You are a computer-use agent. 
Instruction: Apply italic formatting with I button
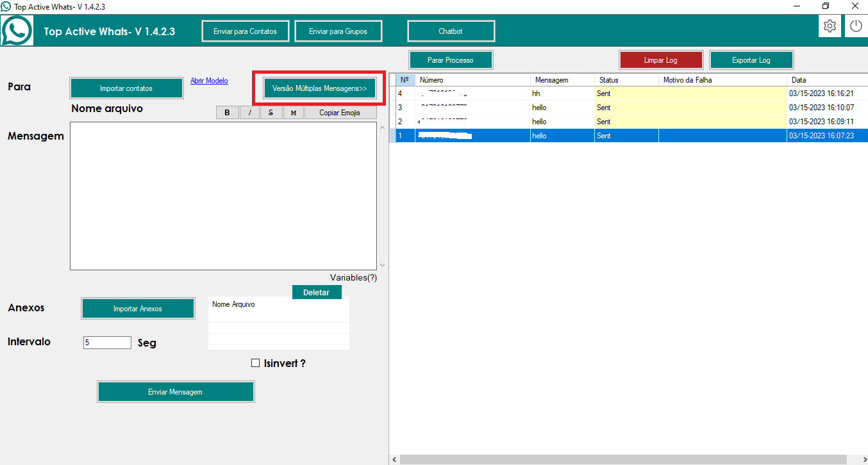point(249,113)
